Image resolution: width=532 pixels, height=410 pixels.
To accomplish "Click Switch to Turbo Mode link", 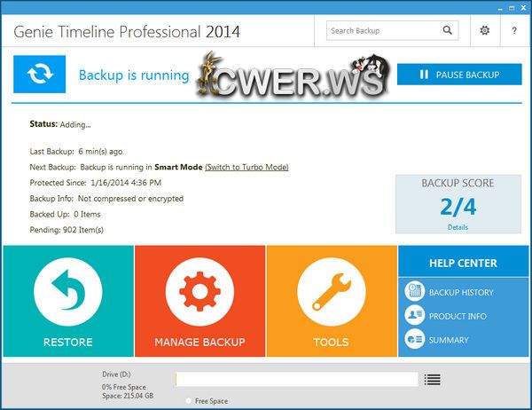I will coord(247,167).
